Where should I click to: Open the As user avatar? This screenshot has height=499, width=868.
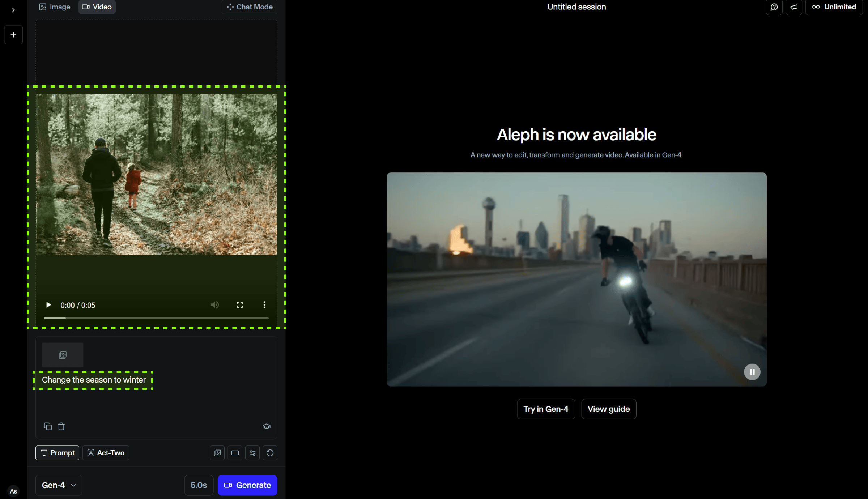point(13,491)
